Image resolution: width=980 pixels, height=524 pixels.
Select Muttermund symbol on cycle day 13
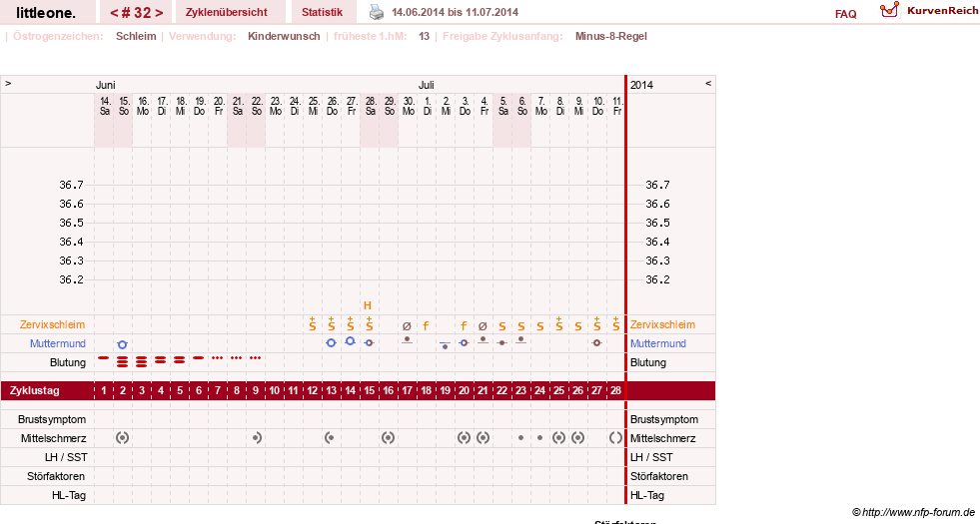(332, 343)
